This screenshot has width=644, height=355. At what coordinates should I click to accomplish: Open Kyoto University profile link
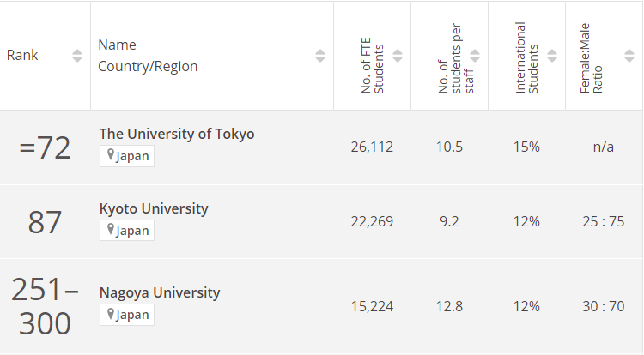(154, 208)
